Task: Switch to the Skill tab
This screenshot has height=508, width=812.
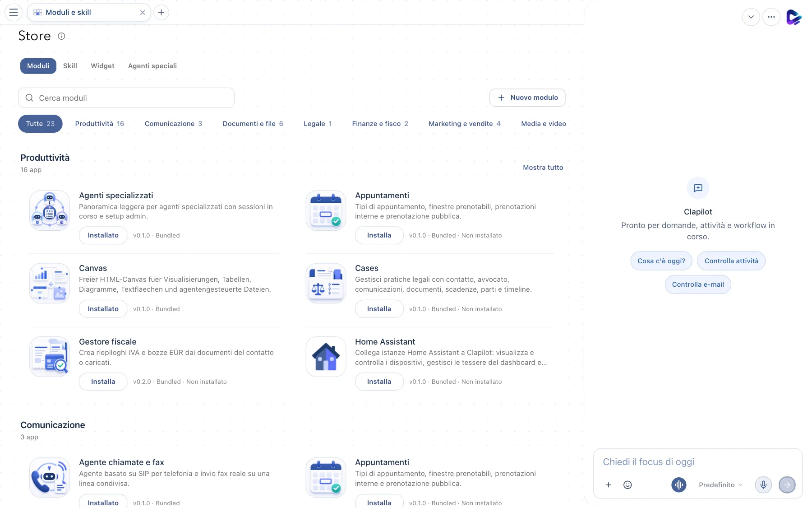Action: [x=70, y=66]
